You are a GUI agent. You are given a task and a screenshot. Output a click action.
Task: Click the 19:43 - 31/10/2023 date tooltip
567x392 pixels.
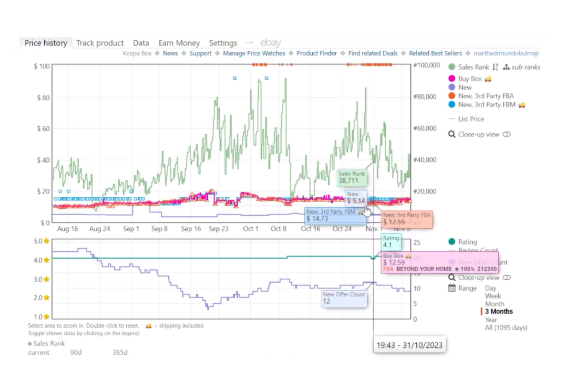pyautogui.click(x=410, y=345)
